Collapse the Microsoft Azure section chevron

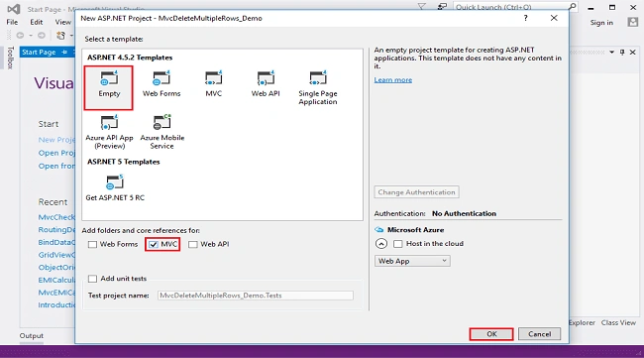381,244
